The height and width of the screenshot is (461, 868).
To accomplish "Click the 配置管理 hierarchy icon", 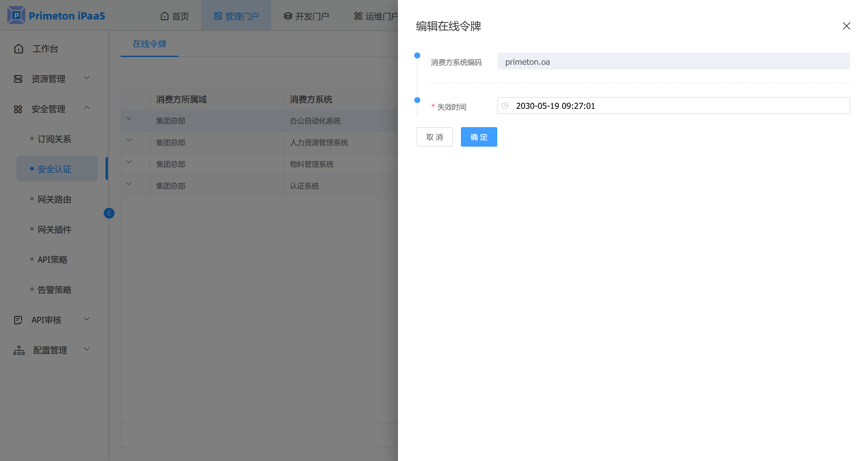I will 19,350.
